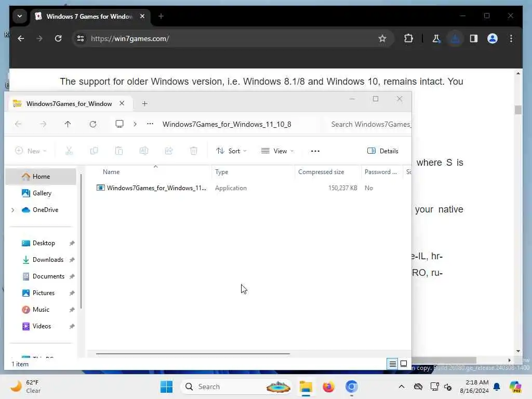Click the Cut scissors icon

click(x=69, y=151)
